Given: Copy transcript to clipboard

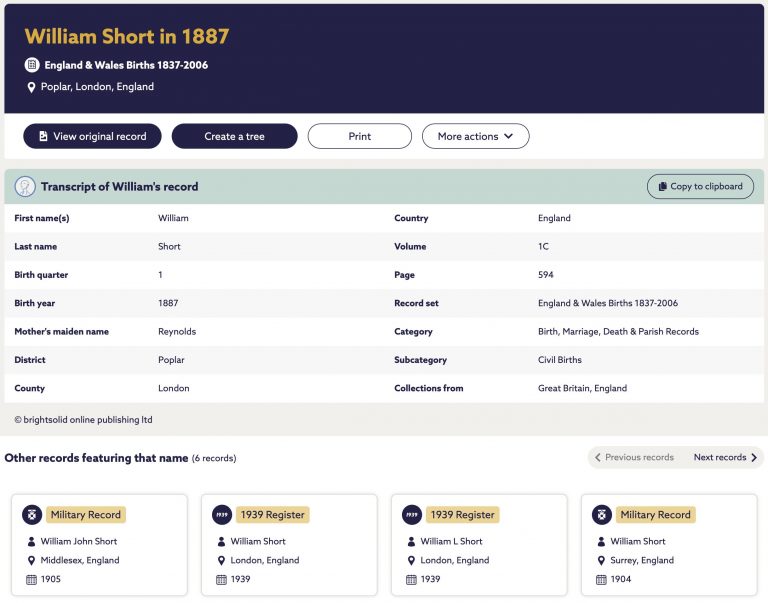Looking at the screenshot, I should point(700,187).
